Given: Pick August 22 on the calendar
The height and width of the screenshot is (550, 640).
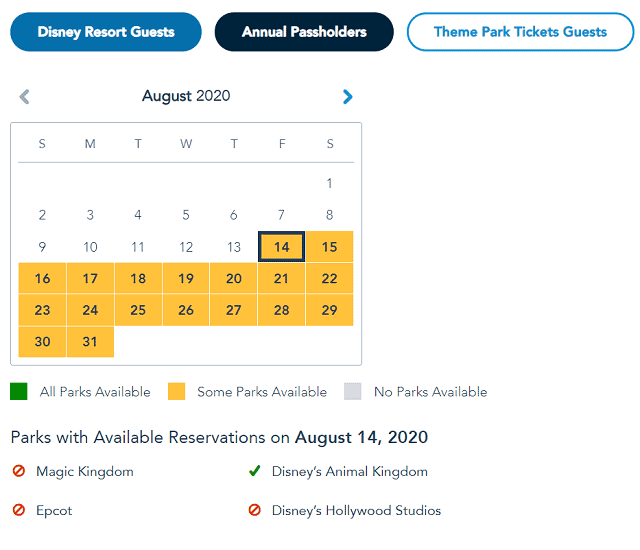Looking at the screenshot, I should point(329,278).
